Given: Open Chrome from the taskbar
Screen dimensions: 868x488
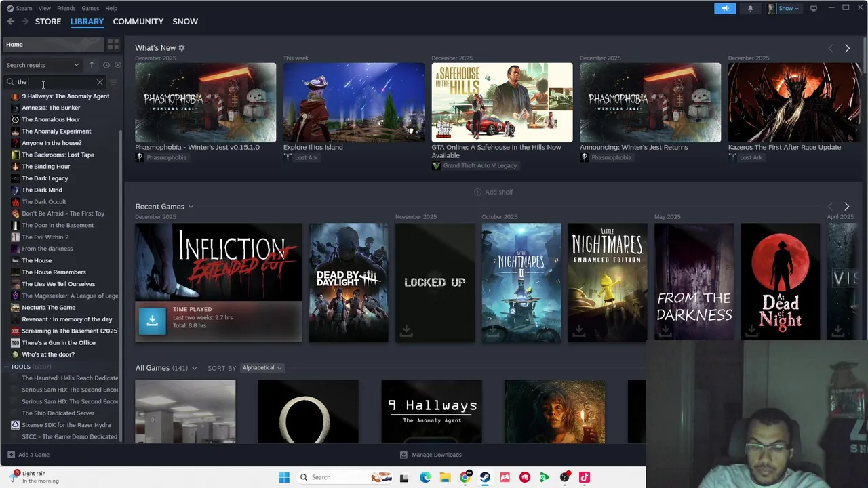Looking at the screenshot, I should (465, 477).
